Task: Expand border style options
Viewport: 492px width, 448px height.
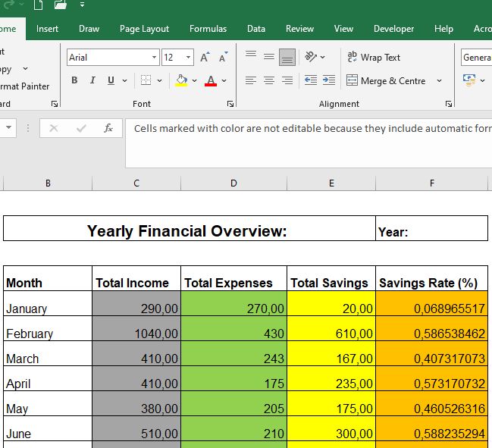Action: [159, 80]
